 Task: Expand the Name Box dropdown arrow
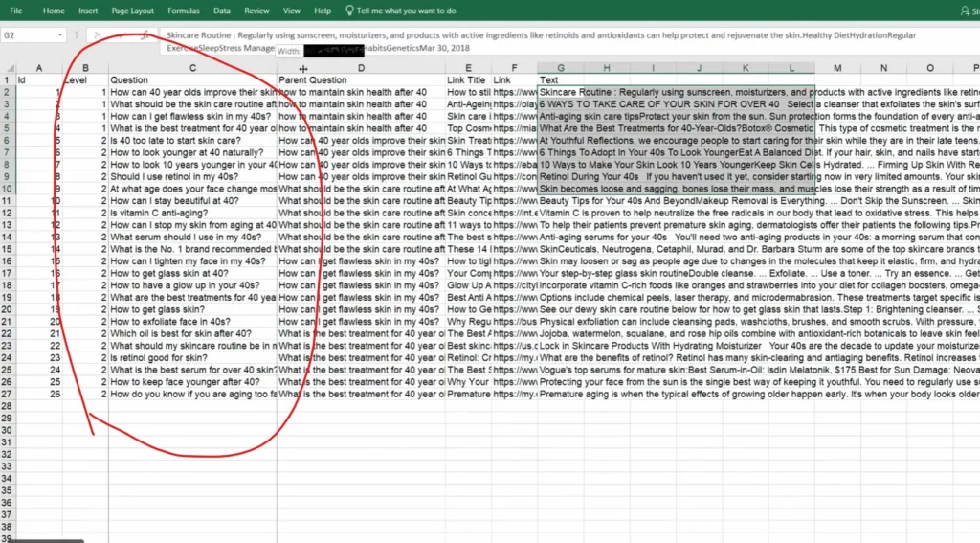tap(60, 35)
